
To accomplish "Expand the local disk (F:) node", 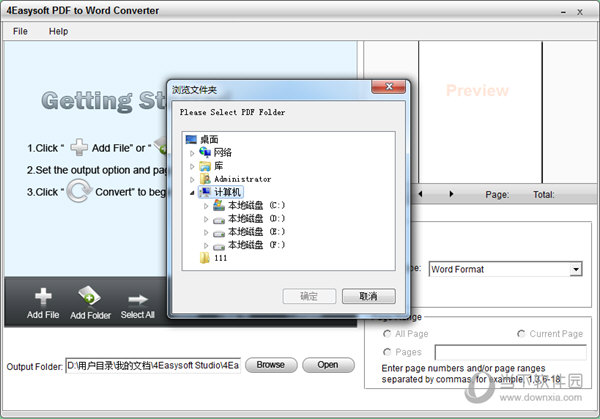I will click(x=206, y=245).
